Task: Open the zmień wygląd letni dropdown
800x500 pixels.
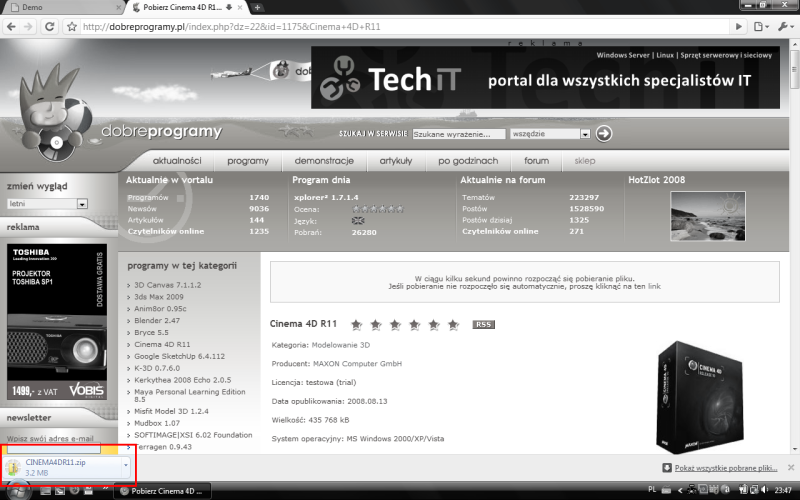Action: click(x=47, y=204)
